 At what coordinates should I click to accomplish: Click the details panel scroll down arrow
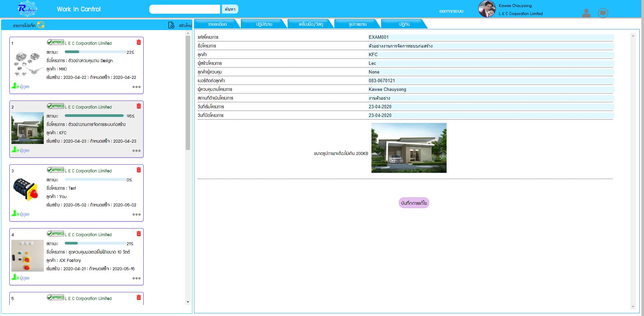click(633, 307)
